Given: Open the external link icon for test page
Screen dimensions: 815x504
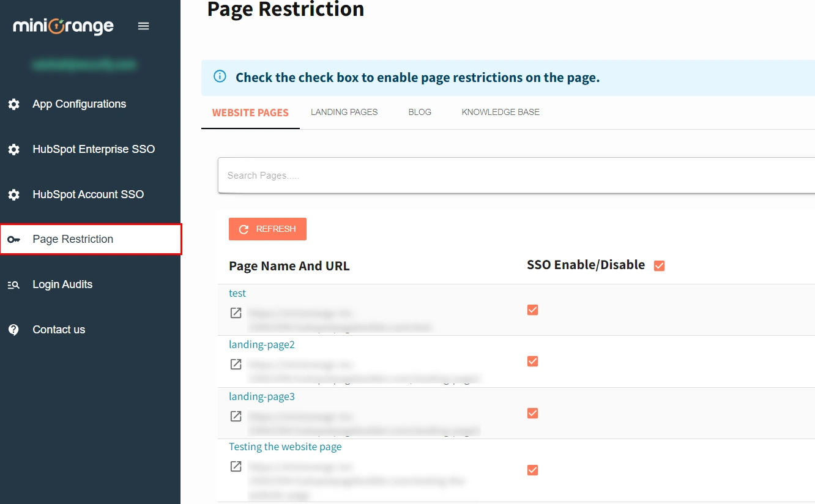Looking at the screenshot, I should click(x=236, y=313).
